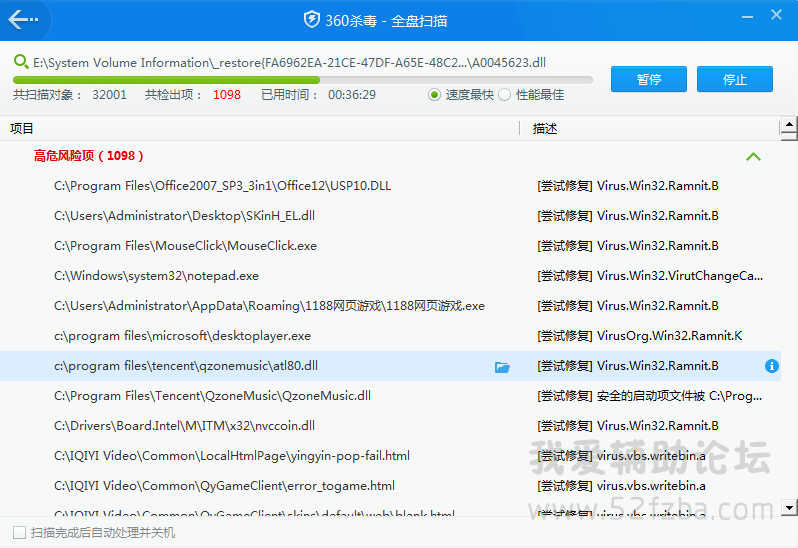This screenshot has height=548, width=798.
Task: Click the 高危风险项 (1098) group header
Action: point(89,156)
